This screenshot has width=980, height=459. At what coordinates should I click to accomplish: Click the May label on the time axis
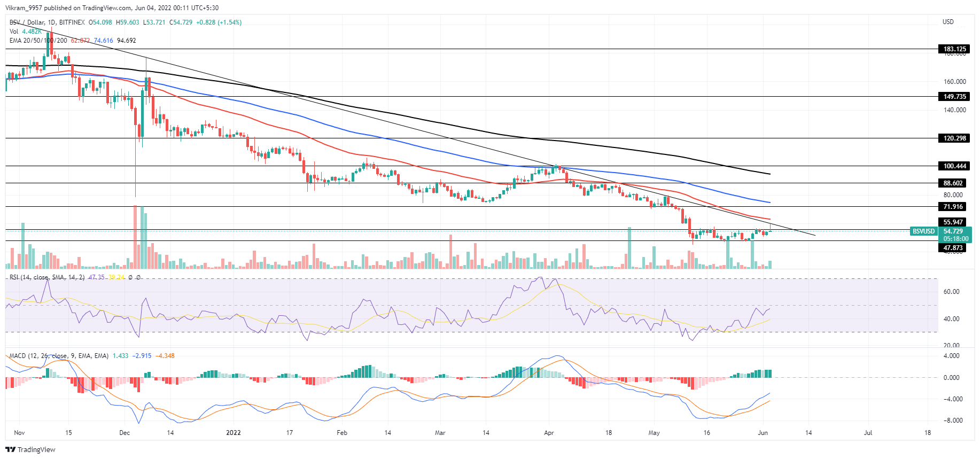click(654, 433)
